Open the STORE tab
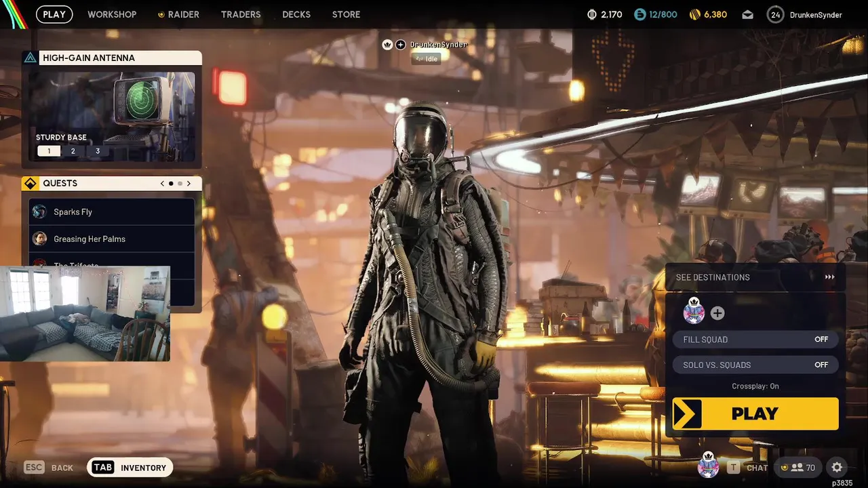The image size is (868, 488). point(346,14)
